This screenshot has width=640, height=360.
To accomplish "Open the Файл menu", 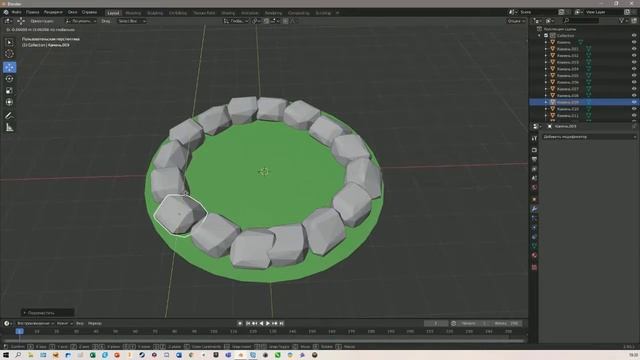I will pos(16,12).
